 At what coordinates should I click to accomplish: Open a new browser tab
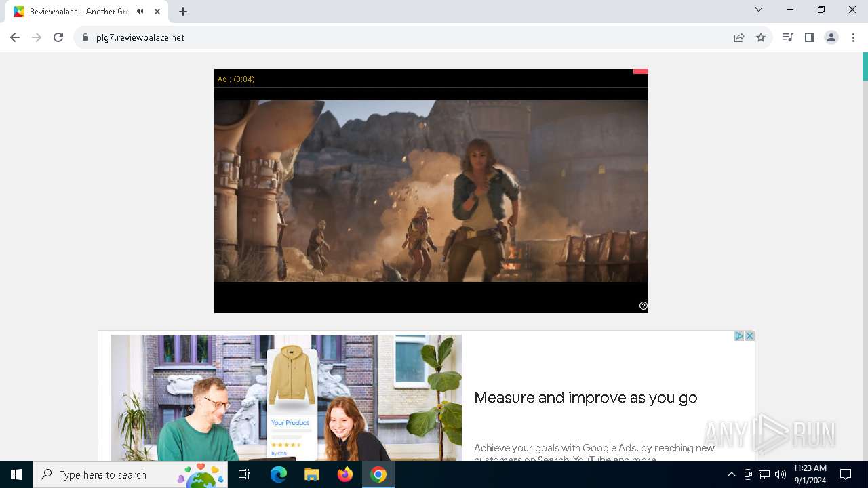click(x=183, y=11)
